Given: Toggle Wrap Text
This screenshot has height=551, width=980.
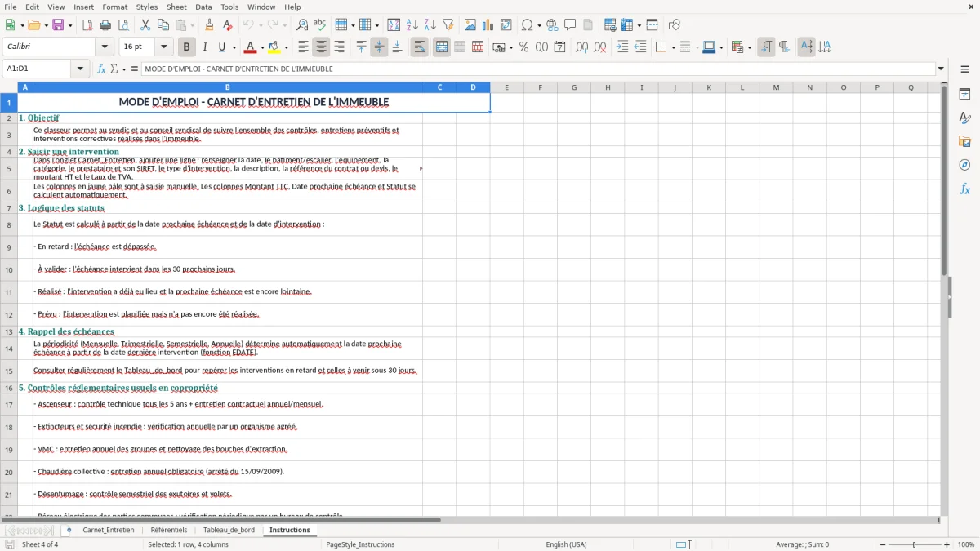Looking at the screenshot, I should (x=419, y=47).
